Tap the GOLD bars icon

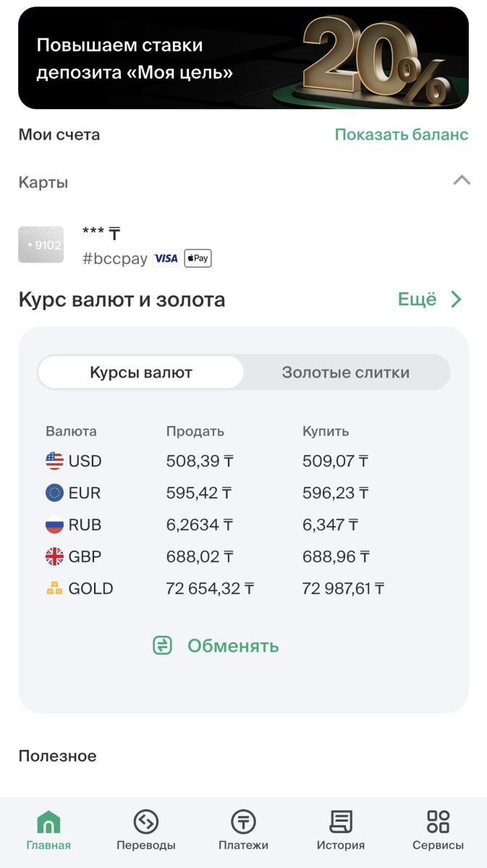pos(54,589)
